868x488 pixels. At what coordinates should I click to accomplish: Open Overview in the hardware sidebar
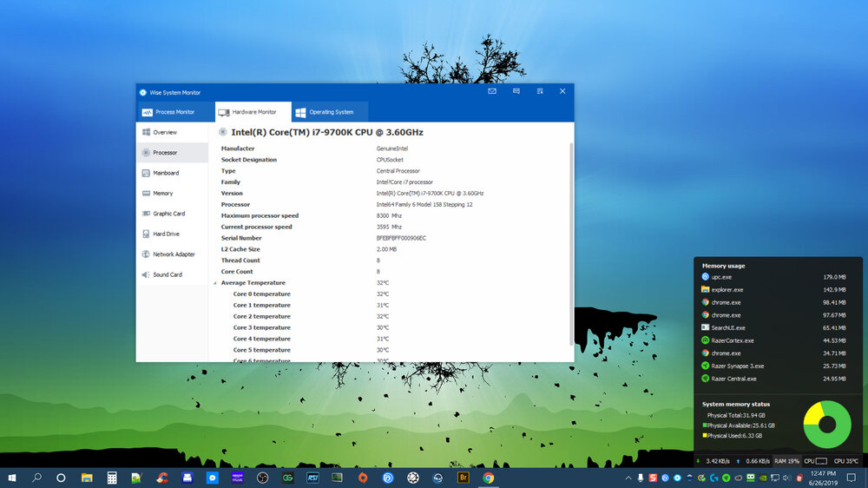172,132
